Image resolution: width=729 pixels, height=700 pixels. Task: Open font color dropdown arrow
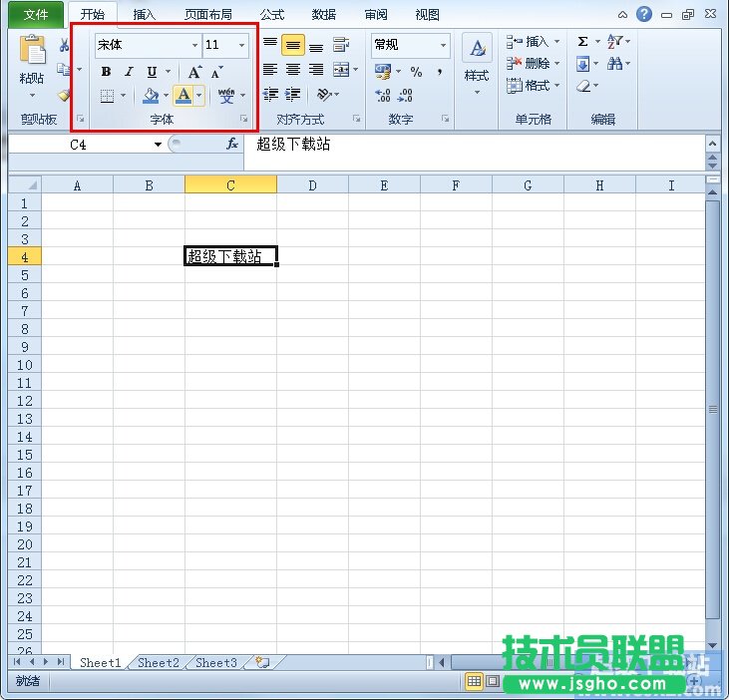pos(199,96)
